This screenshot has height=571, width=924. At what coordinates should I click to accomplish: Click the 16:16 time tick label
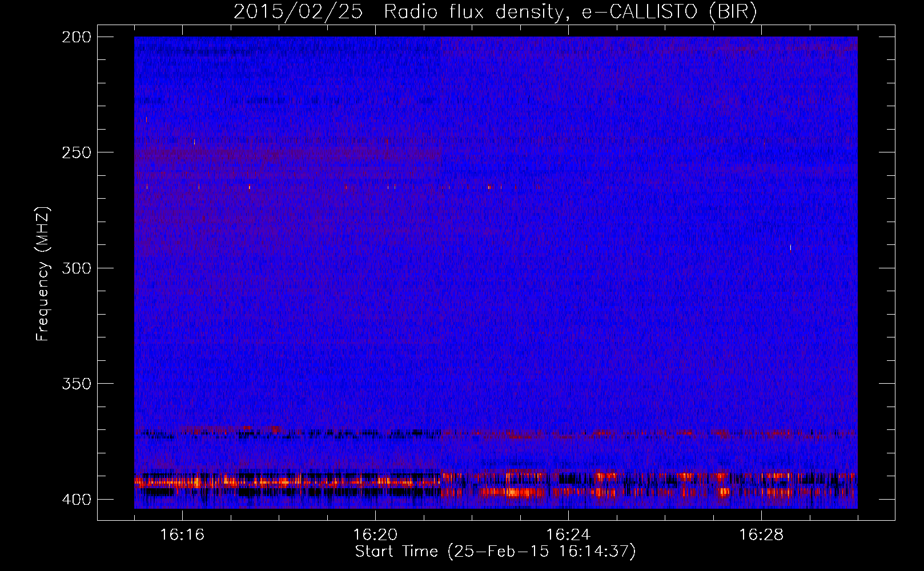(182, 534)
